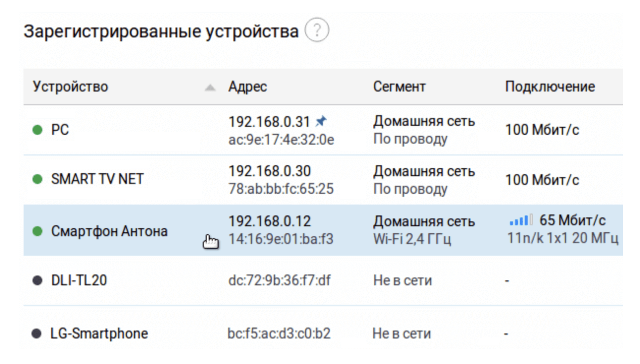640x364 pixels.
Task: Click MAC address dc:72:9b:36:f7:df
Action: (x=279, y=280)
